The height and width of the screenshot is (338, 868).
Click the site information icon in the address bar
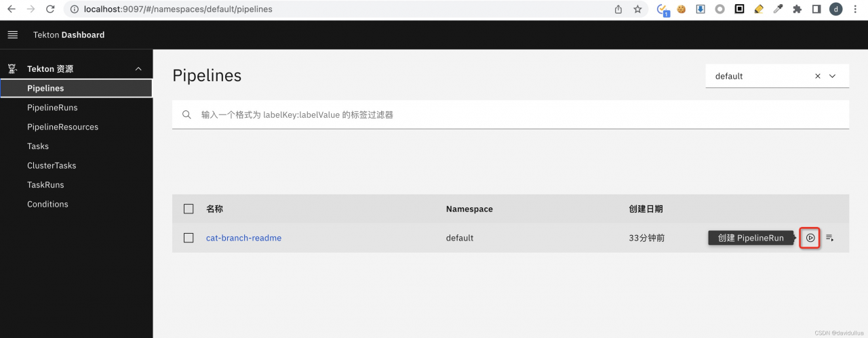(x=75, y=9)
